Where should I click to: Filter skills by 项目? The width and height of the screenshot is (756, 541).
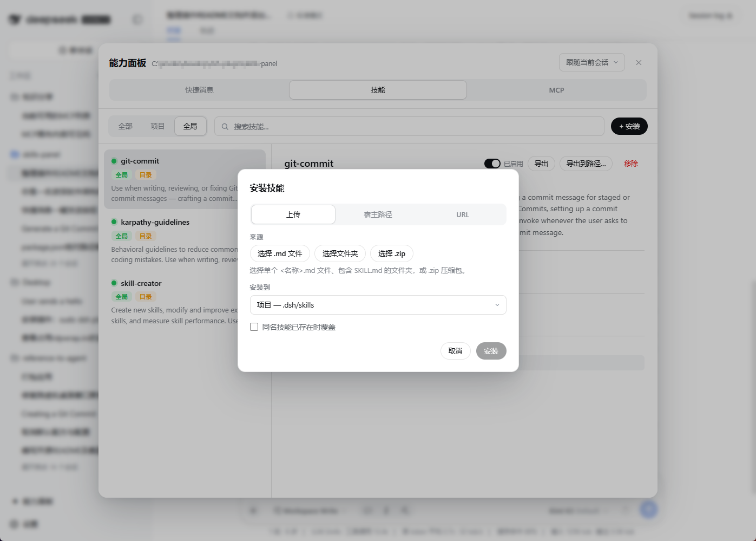pyautogui.click(x=157, y=126)
